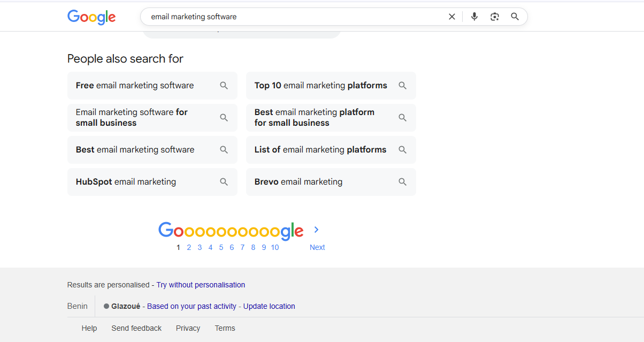Click the magnifier beside HubSpot email marketing
Viewport: 644px width, 342px height.
[x=224, y=182]
